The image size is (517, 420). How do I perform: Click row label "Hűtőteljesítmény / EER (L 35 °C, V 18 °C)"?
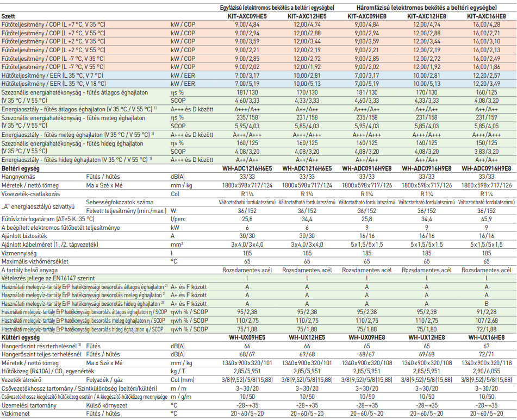pyautogui.click(x=53, y=84)
